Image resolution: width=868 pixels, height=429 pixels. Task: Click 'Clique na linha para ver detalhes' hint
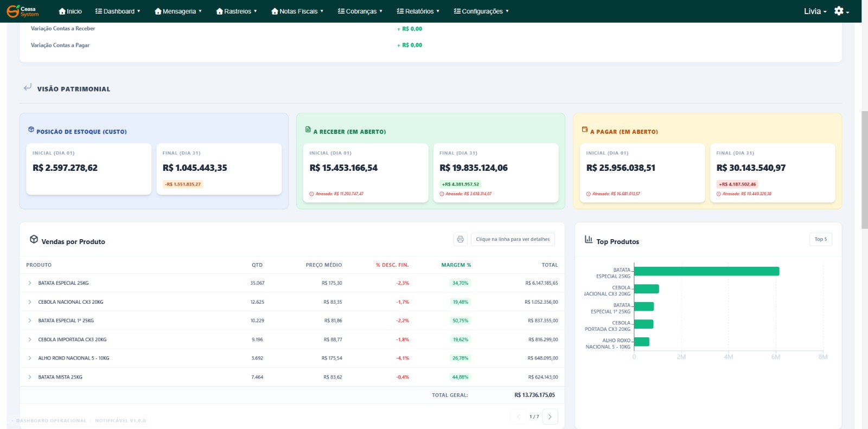(513, 239)
